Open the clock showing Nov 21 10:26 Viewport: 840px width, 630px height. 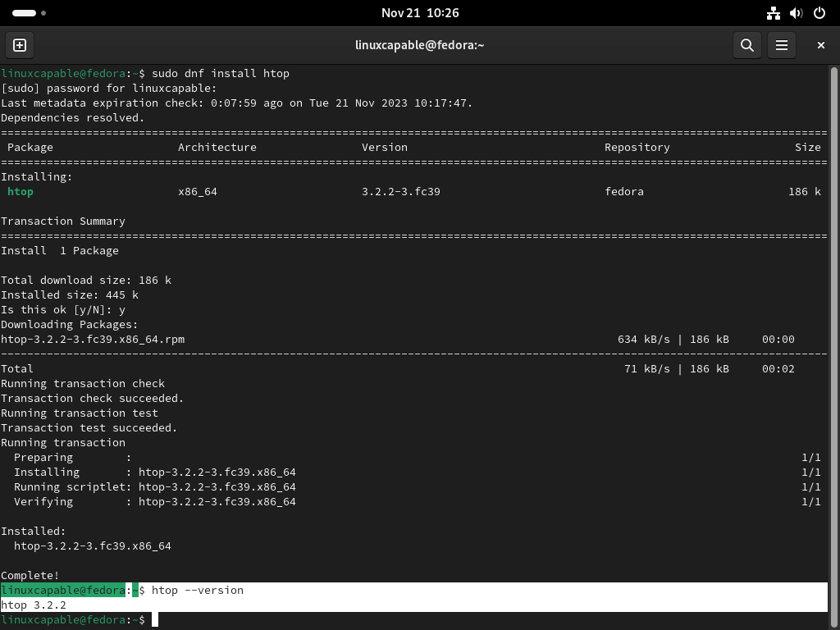pyautogui.click(x=420, y=13)
